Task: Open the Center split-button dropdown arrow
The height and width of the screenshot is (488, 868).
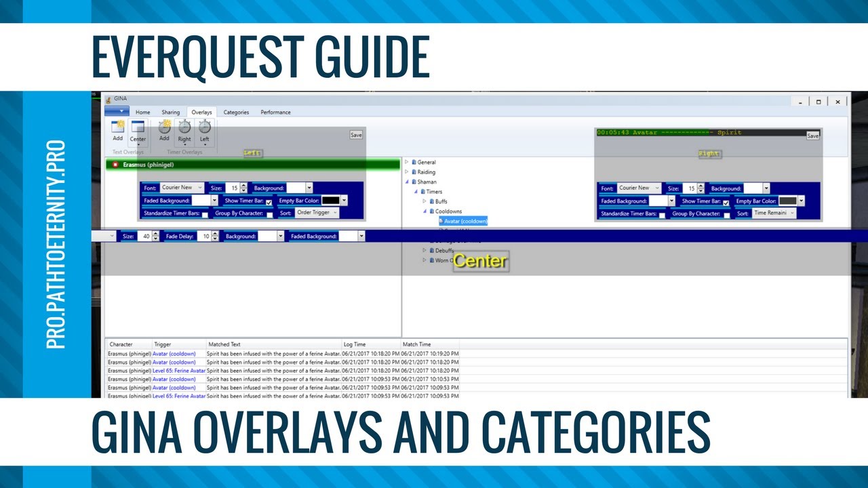Action: pos(138,144)
